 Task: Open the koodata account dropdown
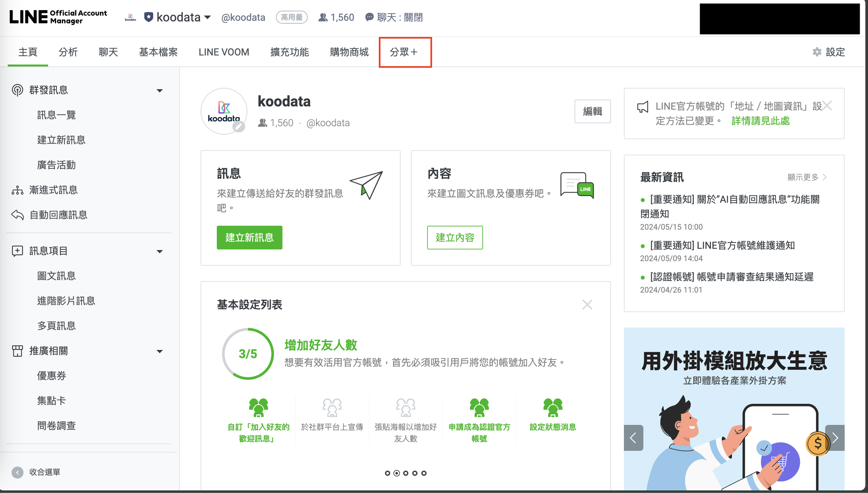click(208, 17)
